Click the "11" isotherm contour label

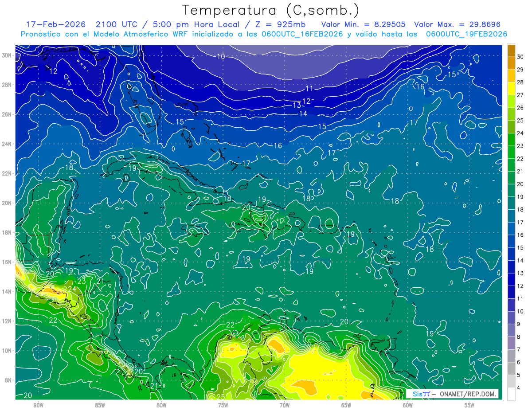coord(309,89)
